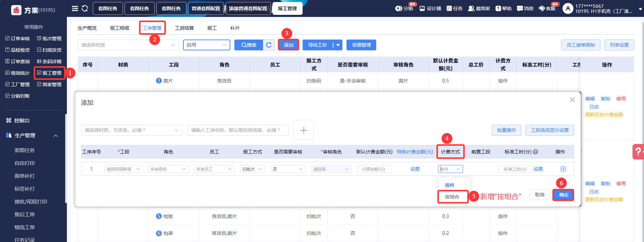Click 确定 to confirm dialog
This screenshot has height=242, width=644.
coord(564,195)
